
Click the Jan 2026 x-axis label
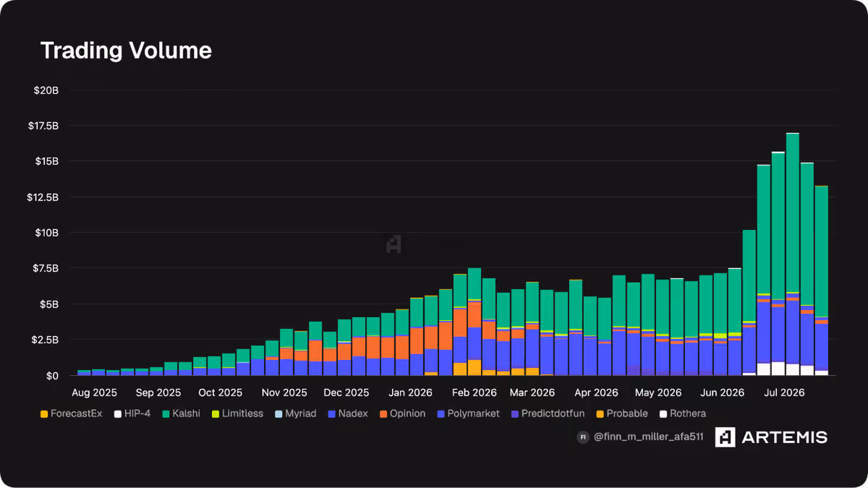click(410, 393)
